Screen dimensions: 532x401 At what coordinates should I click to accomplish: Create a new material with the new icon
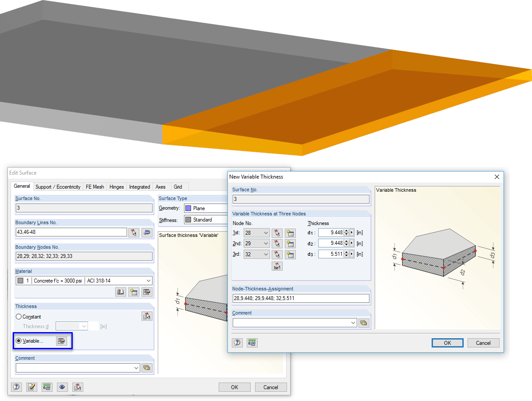(133, 292)
